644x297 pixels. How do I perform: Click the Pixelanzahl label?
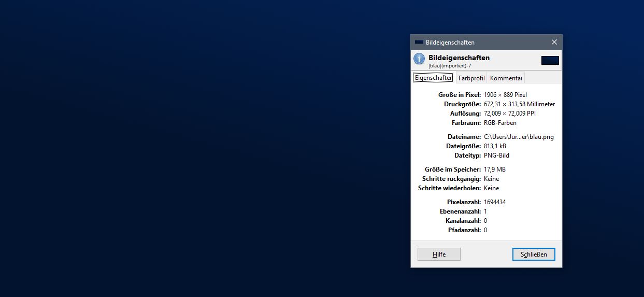[x=464, y=202]
